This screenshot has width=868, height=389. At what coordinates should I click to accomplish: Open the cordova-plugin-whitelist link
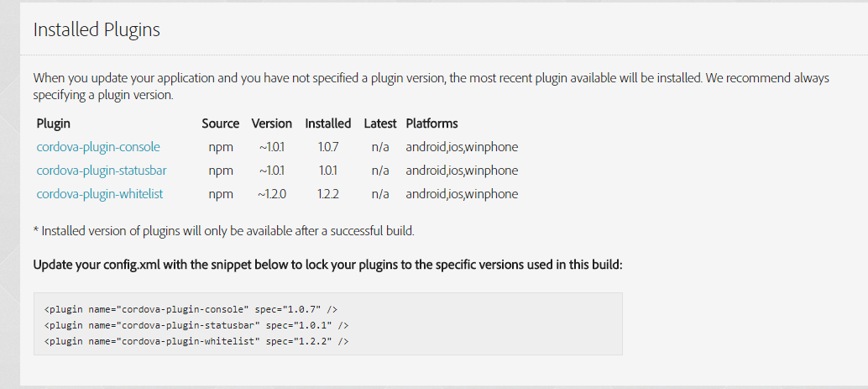(x=100, y=194)
